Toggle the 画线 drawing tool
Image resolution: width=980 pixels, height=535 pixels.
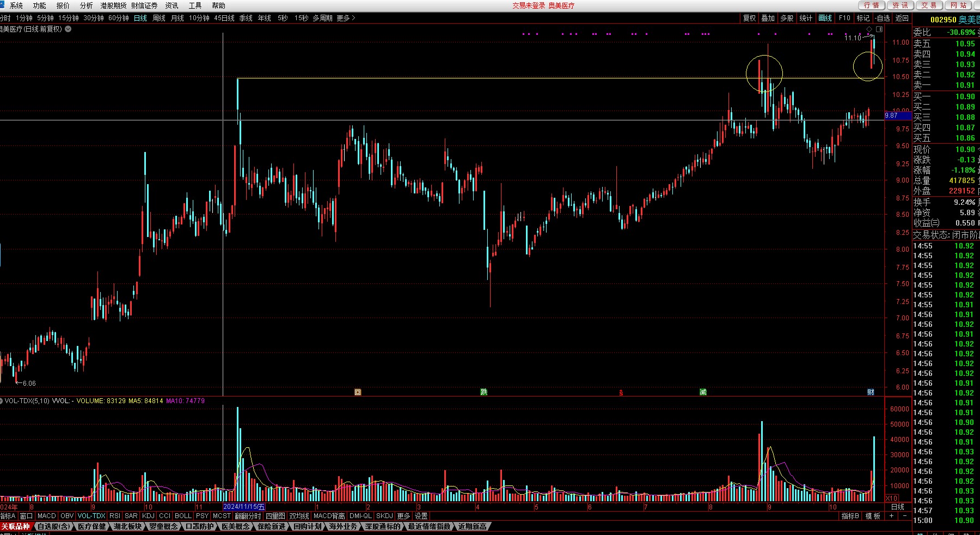point(825,18)
